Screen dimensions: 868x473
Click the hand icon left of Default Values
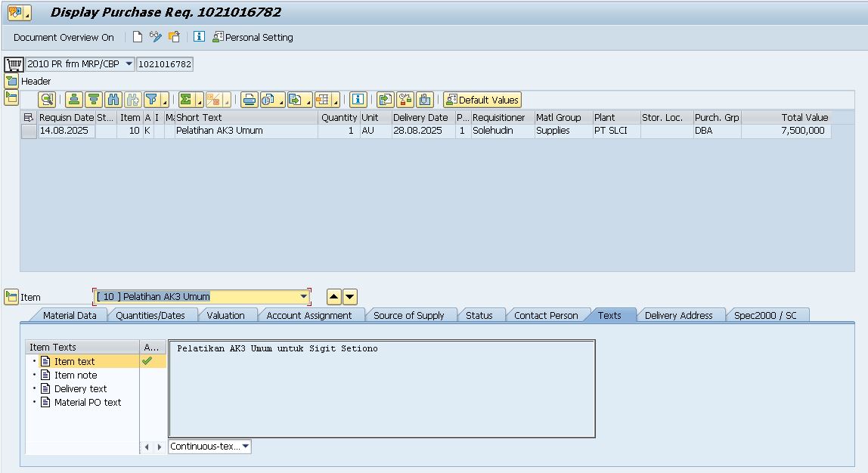click(x=425, y=100)
